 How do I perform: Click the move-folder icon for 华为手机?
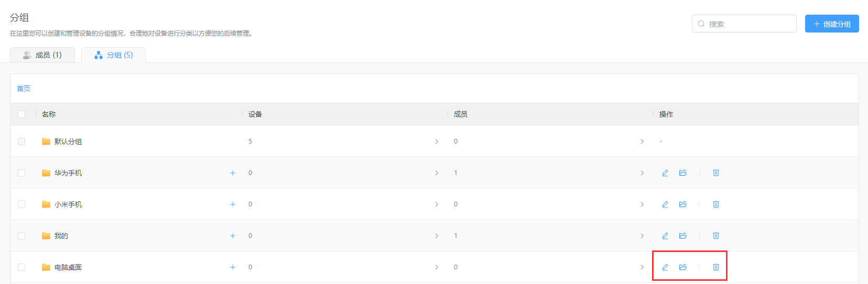[x=683, y=173]
